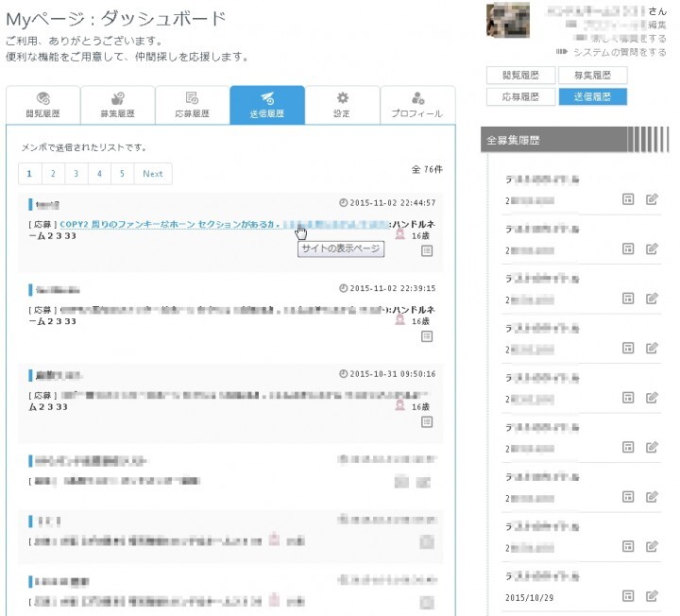Click the person icon in 22:44:57 entry
Image resolution: width=680 pixels, height=616 pixels.
click(x=399, y=234)
